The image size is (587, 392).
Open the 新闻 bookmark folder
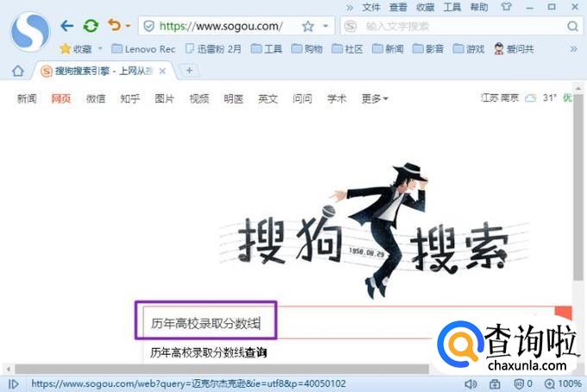click(x=388, y=48)
